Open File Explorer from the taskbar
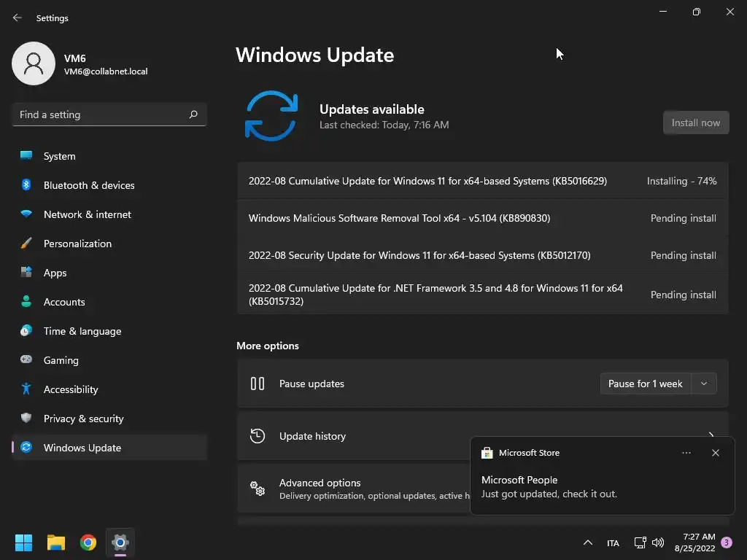Viewport: 747px width, 560px height. [55, 542]
